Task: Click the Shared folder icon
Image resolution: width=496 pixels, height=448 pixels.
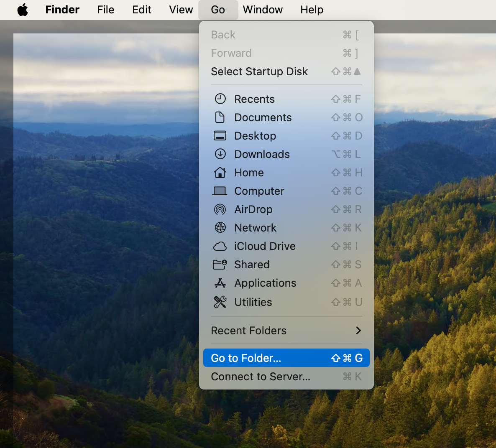Action: pyautogui.click(x=220, y=264)
